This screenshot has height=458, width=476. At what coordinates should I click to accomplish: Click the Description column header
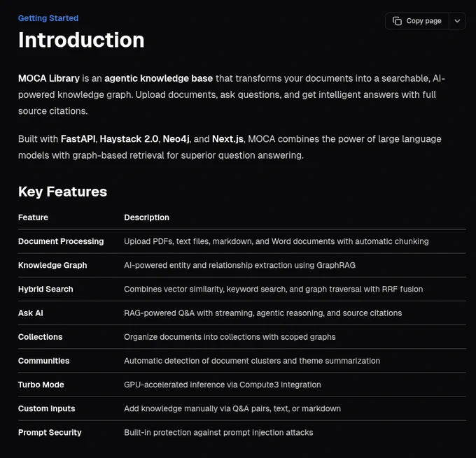[146, 217]
